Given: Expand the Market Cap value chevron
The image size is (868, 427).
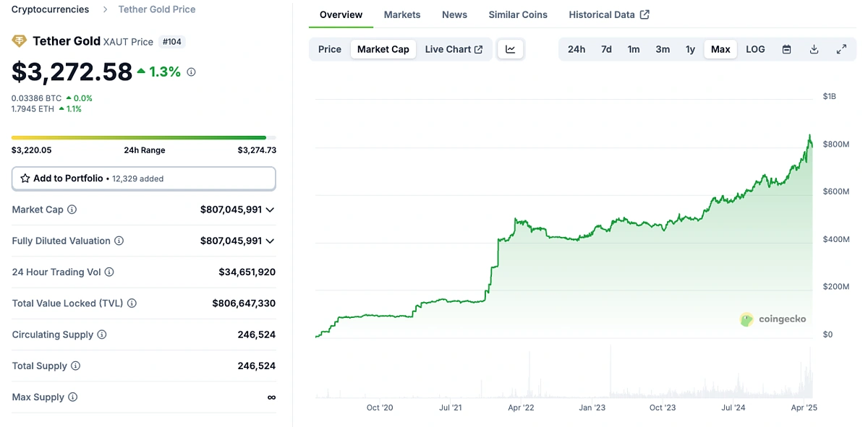Looking at the screenshot, I should [x=270, y=210].
